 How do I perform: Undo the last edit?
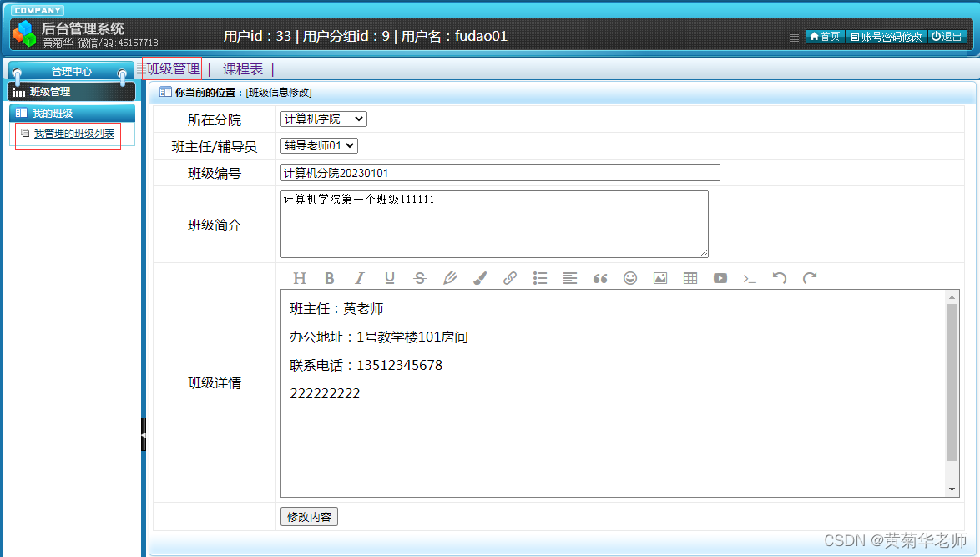780,278
